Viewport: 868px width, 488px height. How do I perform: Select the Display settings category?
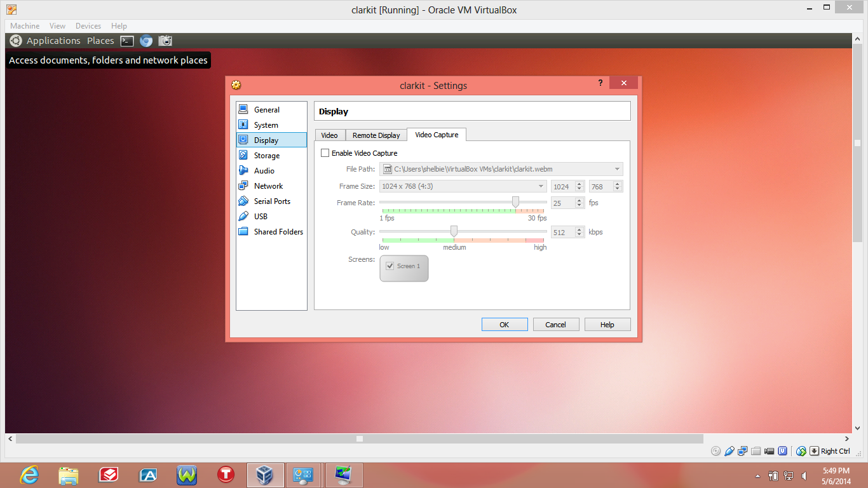pyautogui.click(x=271, y=140)
